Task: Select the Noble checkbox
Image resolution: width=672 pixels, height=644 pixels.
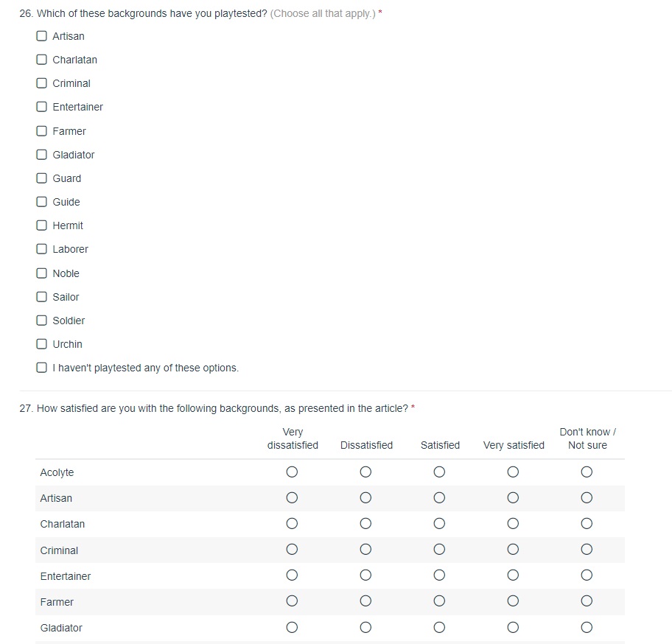Action: 42,273
